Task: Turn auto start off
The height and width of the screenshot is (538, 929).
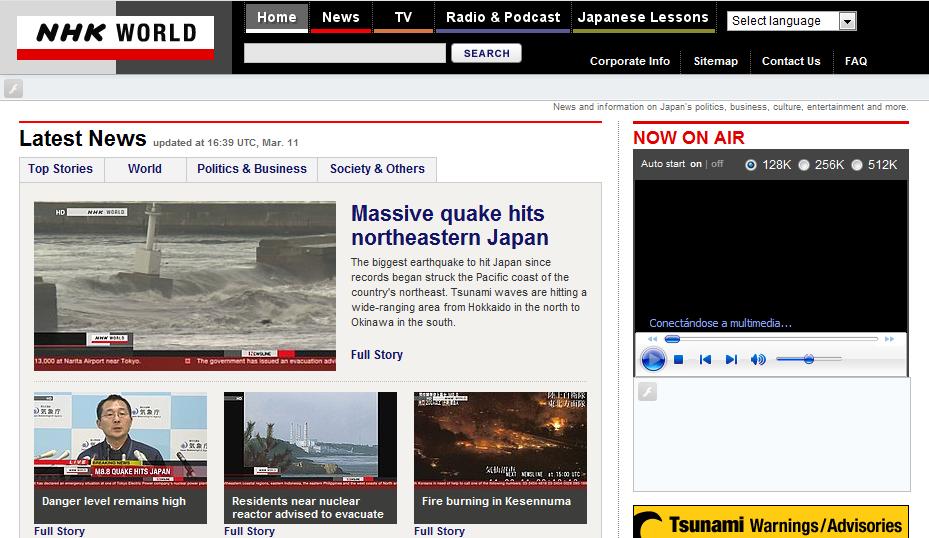Action: point(717,164)
